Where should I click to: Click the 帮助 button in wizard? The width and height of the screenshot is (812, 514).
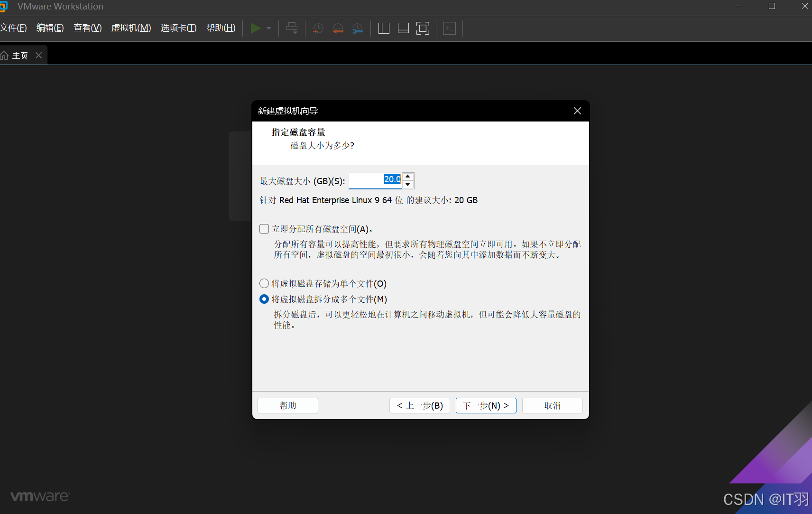click(x=288, y=405)
